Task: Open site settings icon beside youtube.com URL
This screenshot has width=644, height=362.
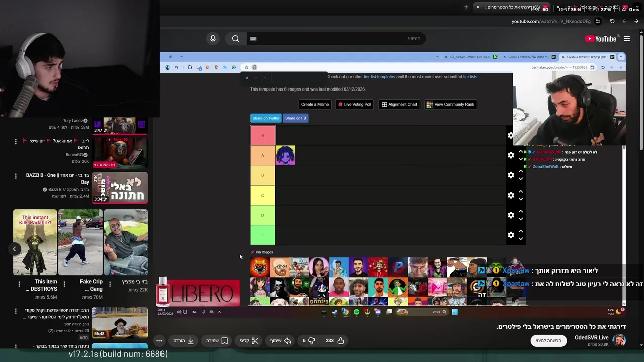Action: pos(598,21)
